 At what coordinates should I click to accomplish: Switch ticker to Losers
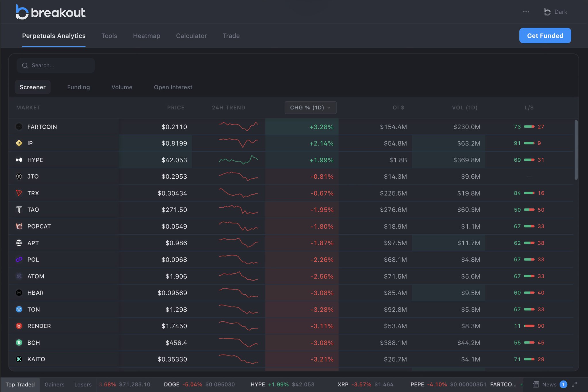83,385
